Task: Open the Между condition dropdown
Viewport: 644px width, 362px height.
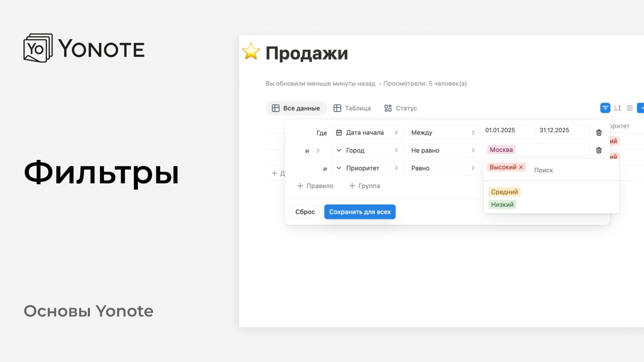Action: (x=444, y=133)
